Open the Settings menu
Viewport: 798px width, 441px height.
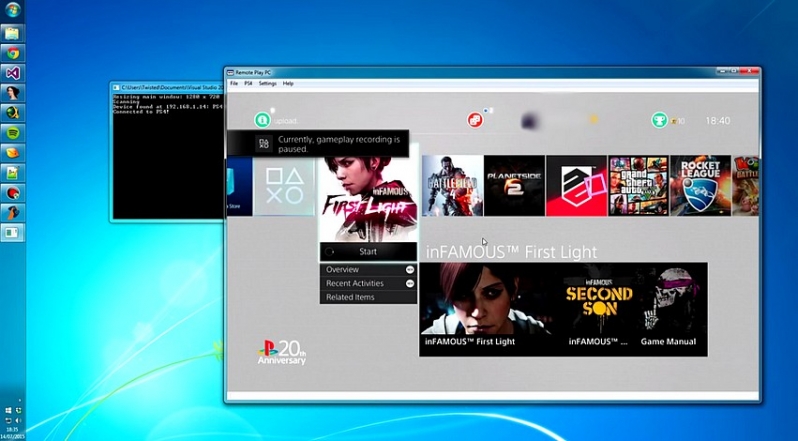(x=267, y=83)
